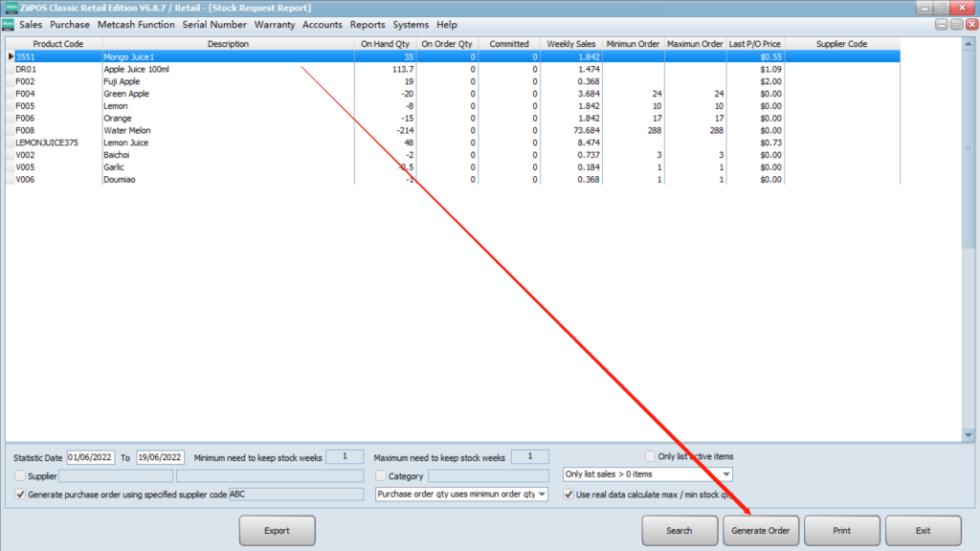The height and width of the screenshot is (551, 980).
Task: Click the row indicator arrow beside 3551
Action: [11, 57]
